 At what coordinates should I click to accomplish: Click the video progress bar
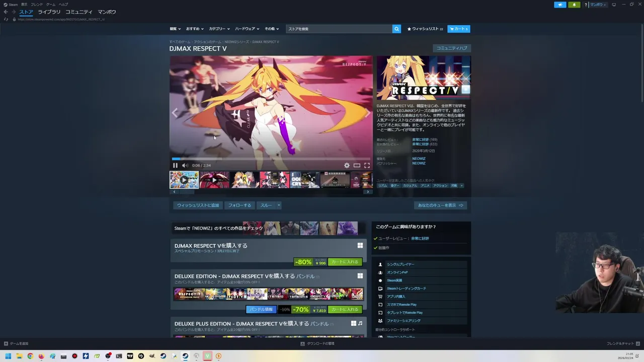(271, 159)
